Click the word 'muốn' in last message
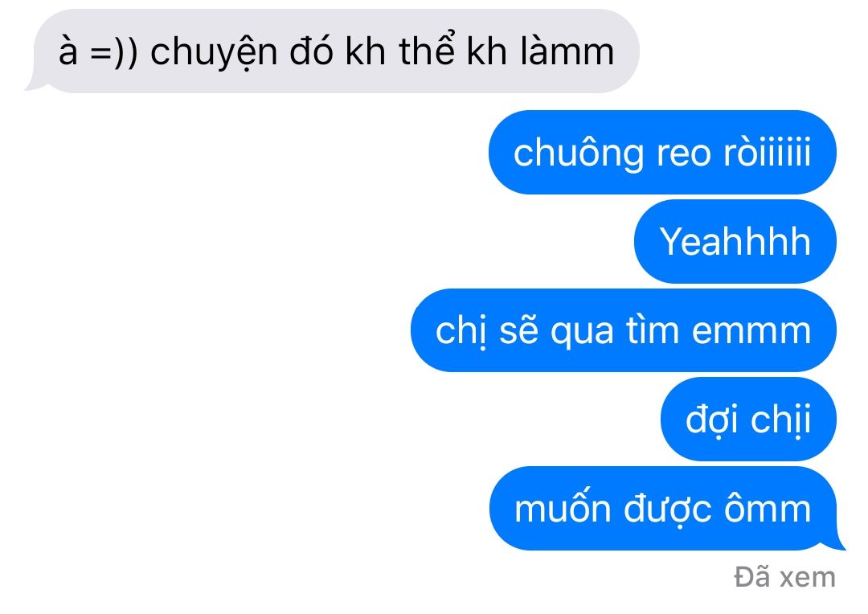Image resolution: width=868 pixels, height=614 pixels. pos(563,507)
